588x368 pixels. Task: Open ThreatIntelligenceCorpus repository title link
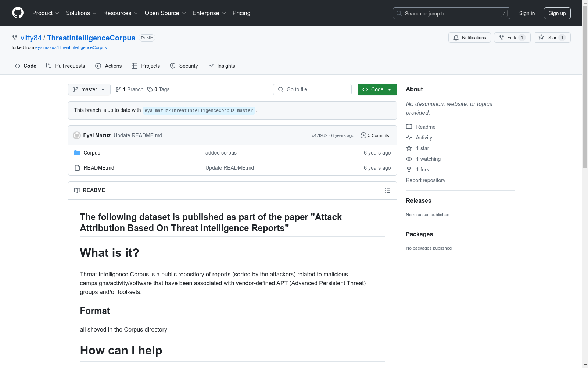[91, 38]
